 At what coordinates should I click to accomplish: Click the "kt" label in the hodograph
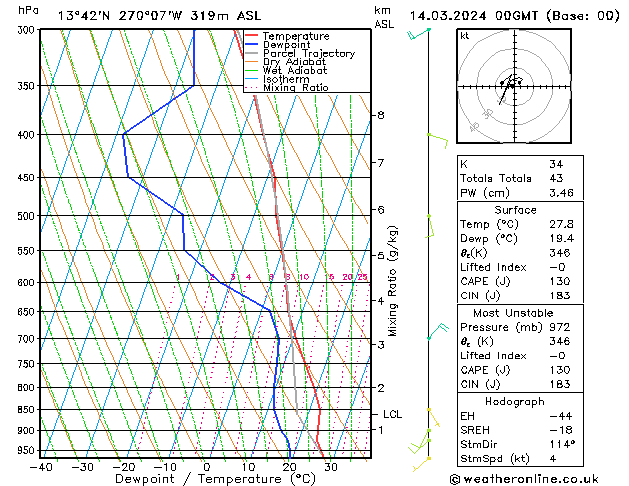coord(465,36)
